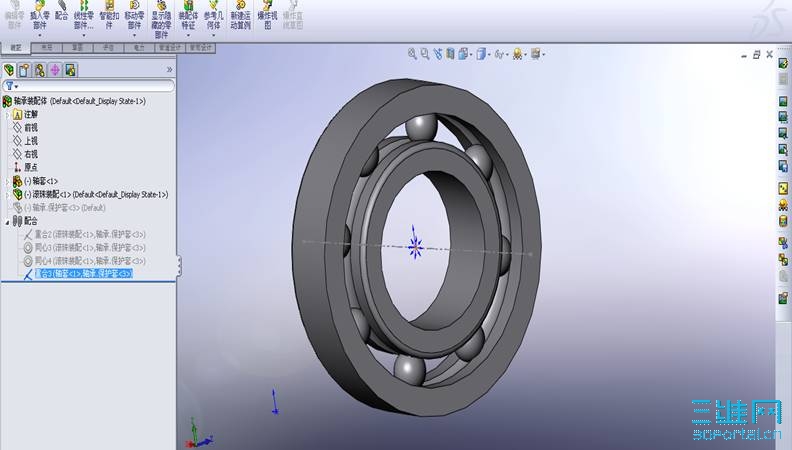This screenshot has height=450, width=792.
Task: Switch to the second ribbon tab (布局)
Action: [46, 47]
